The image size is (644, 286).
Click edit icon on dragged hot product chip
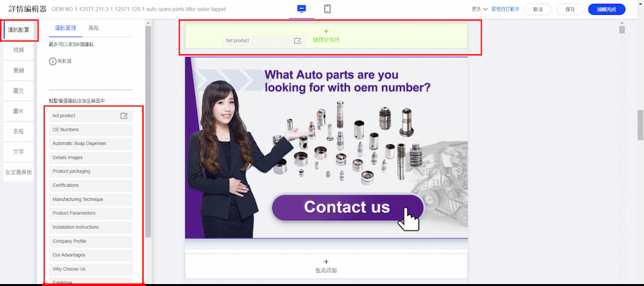(x=298, y=41)
